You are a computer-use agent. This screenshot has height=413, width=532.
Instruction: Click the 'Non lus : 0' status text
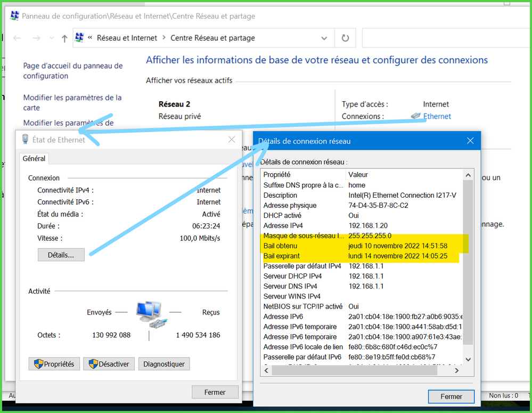503,395
